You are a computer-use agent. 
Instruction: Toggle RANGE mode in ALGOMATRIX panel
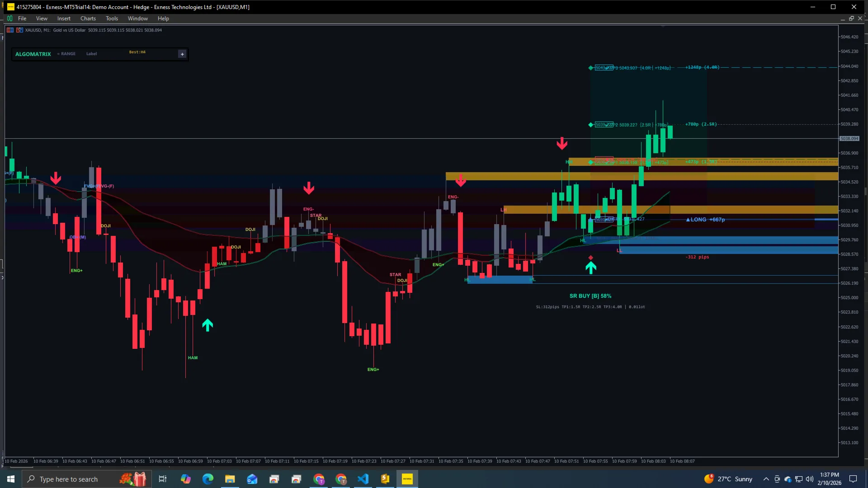pos(66,53)
